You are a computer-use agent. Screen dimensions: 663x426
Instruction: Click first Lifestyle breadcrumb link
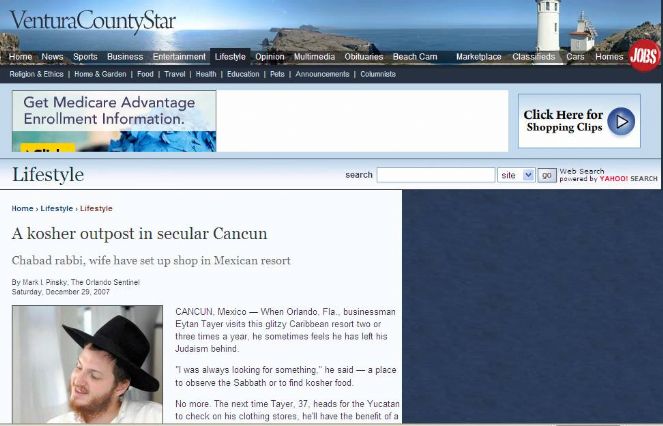(x=57, y=209)
